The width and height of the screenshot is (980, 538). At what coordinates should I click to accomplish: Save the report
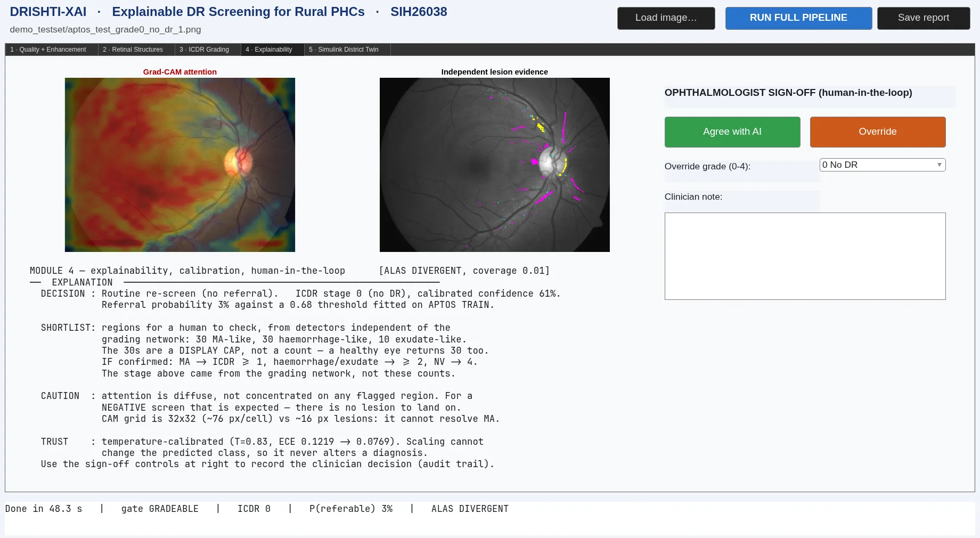pyautogui.click(x=923, y=18)
